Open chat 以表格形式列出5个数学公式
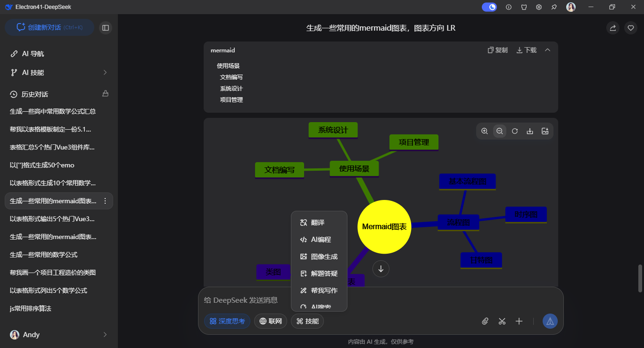Viewport: 644px width, 348px height. (x=59, y=290)
